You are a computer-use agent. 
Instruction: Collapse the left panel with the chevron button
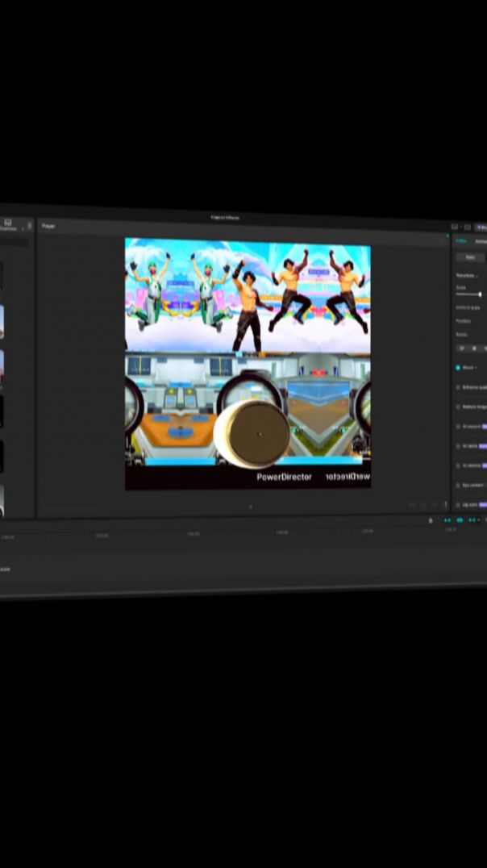tap(30, 226)
